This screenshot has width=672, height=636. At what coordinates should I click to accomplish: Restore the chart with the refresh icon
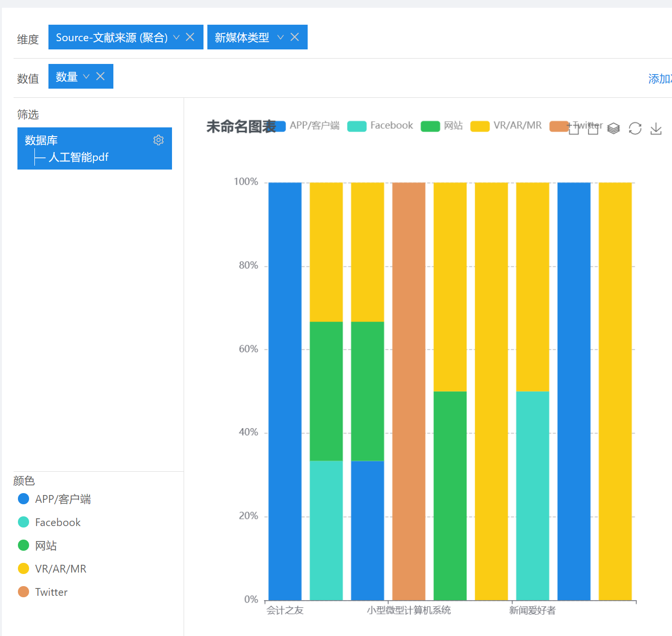(x=635, y=128)
